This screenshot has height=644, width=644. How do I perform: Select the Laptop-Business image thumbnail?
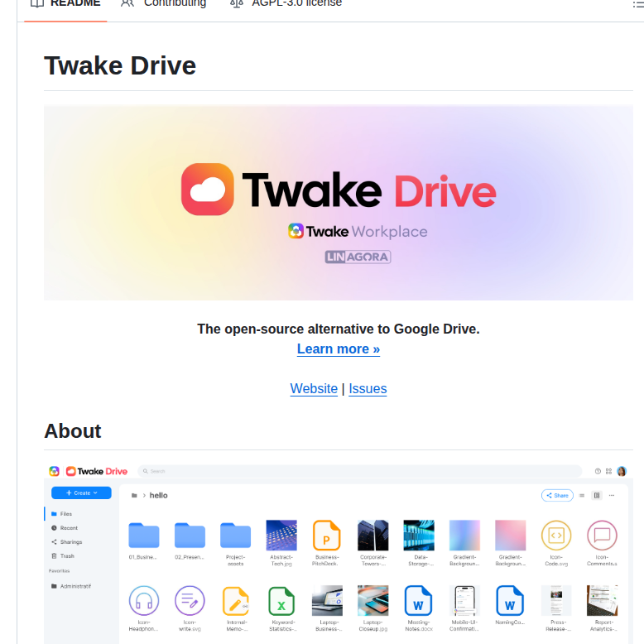[x=327, y=600]
